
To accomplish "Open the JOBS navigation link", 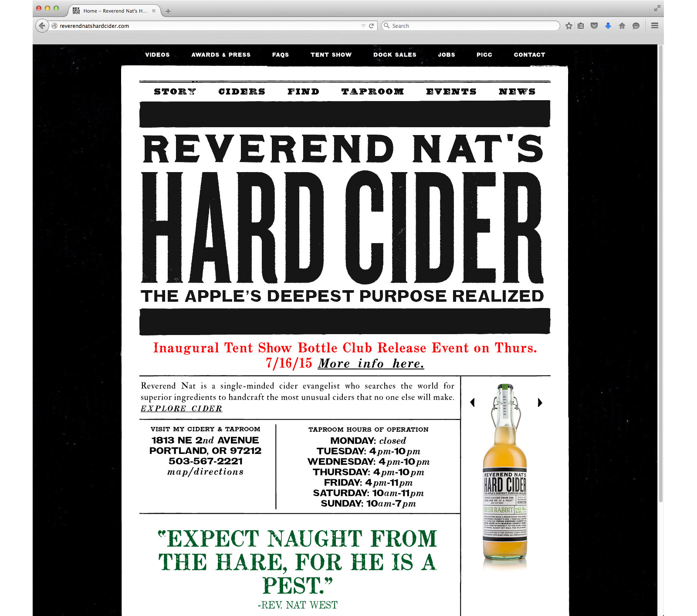I will tap(447, 55).
